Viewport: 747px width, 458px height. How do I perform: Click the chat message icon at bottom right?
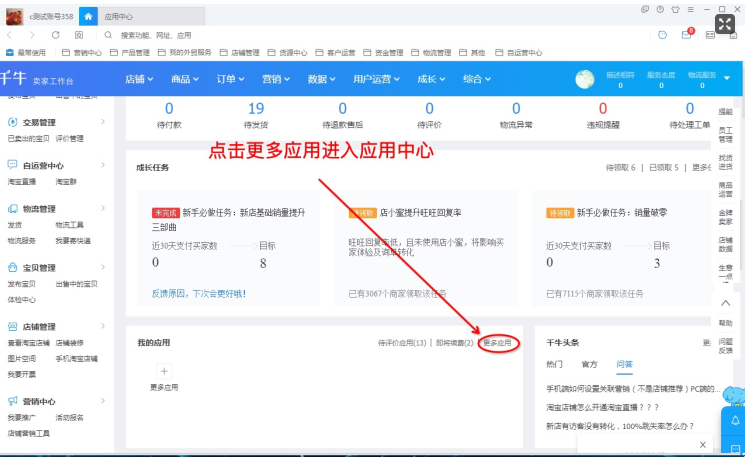(x=735, y=449)
